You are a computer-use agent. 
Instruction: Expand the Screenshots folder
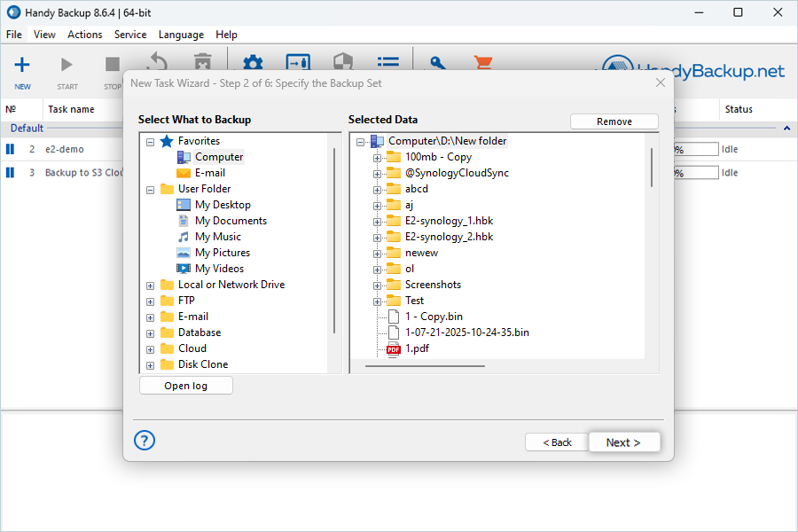point(377,286)
